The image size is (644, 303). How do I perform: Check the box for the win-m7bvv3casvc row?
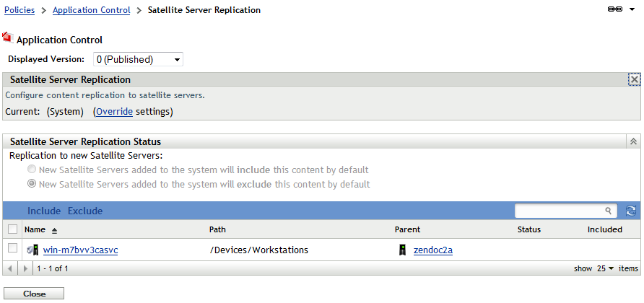(12, 249)
